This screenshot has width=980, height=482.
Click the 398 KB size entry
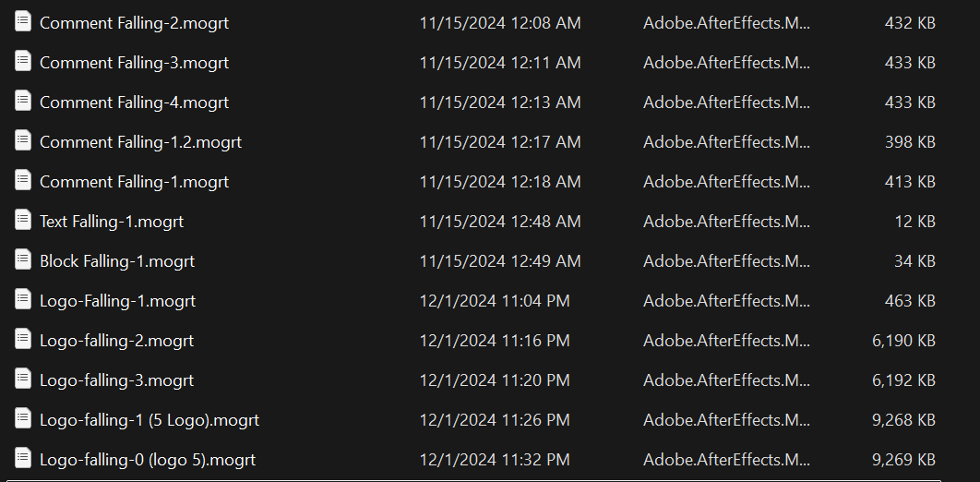tap(910, 142)
